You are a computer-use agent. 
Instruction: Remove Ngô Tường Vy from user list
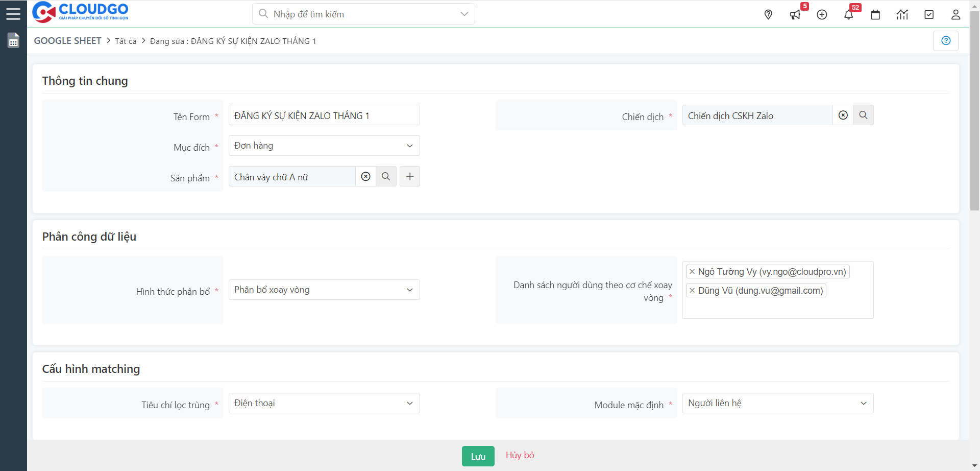[692, 272]
